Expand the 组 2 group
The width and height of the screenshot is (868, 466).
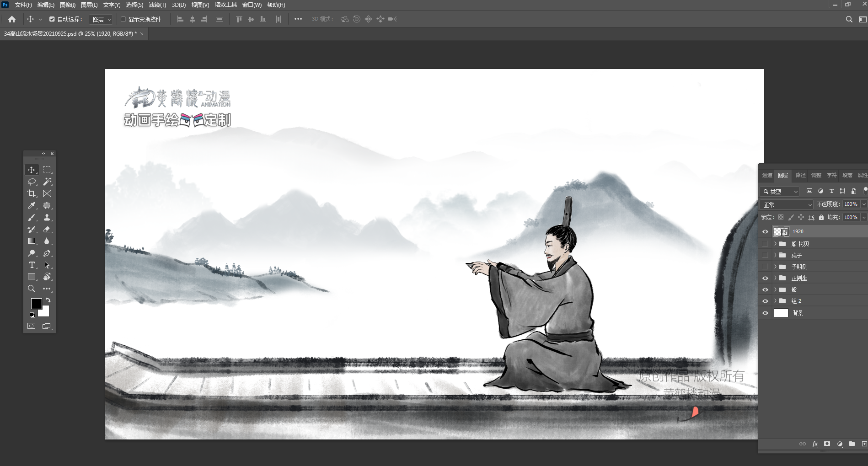[775, 301]
